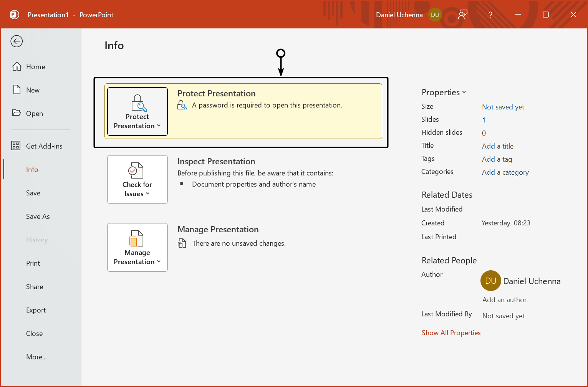Click the Show All Properties link
Viewport: 588px width, 387px height.
[x=451, y=332]
